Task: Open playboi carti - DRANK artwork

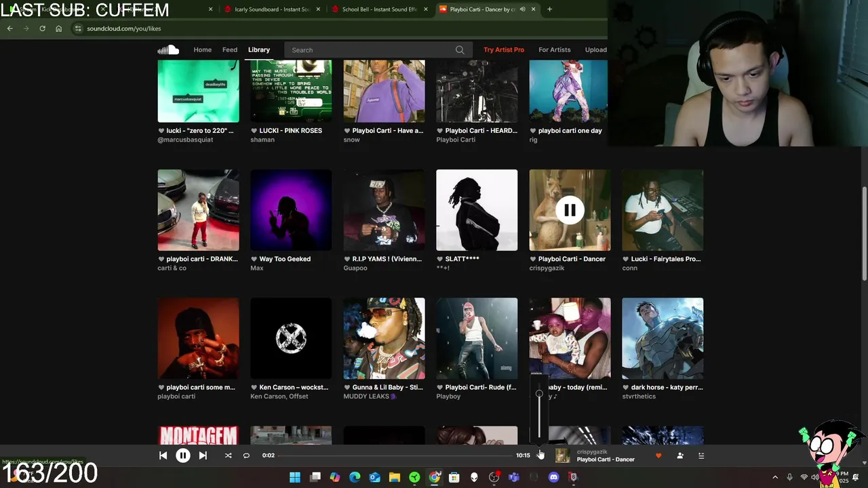Action: click(198, 210)
